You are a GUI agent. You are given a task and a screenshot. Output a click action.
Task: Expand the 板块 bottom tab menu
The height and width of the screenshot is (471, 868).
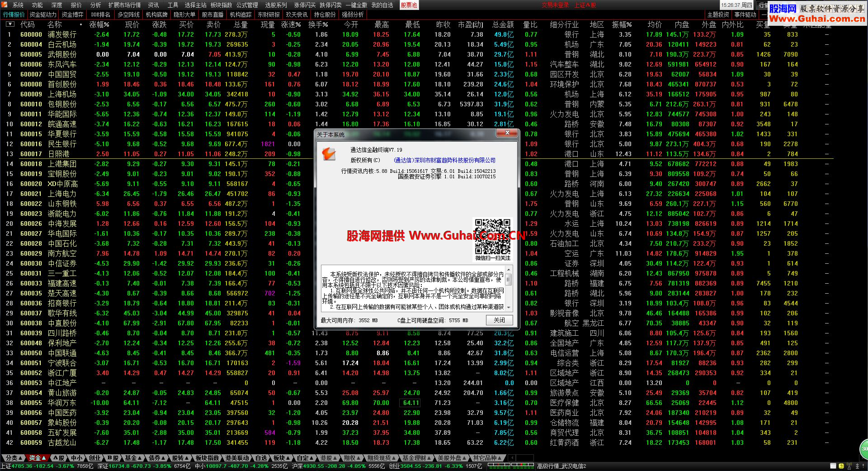coord(282,458)
